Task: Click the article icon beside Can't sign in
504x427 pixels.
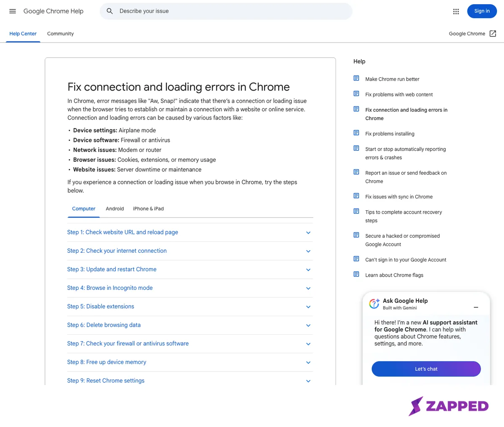Action: [356, 259]
